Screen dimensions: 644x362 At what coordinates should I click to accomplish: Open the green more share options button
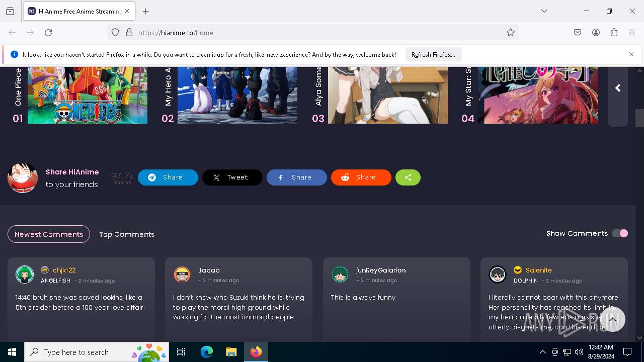pyautogui.click(x=408, y=177)
